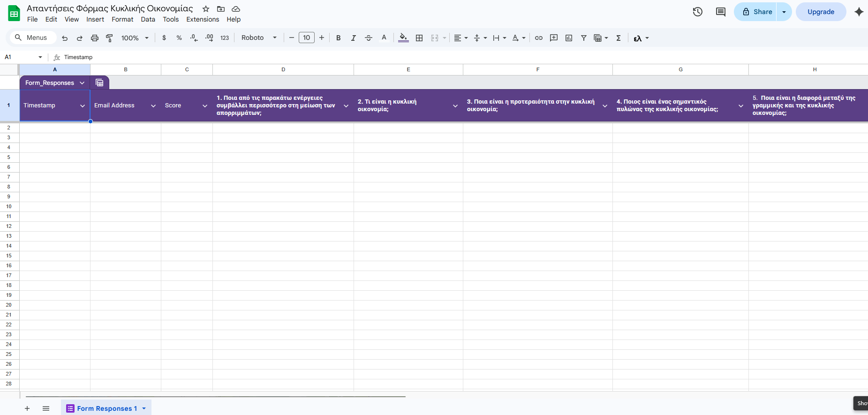The image size is (868, 415).
Task: Open horizontal align dropdown
Action: (x=461, y=38)
